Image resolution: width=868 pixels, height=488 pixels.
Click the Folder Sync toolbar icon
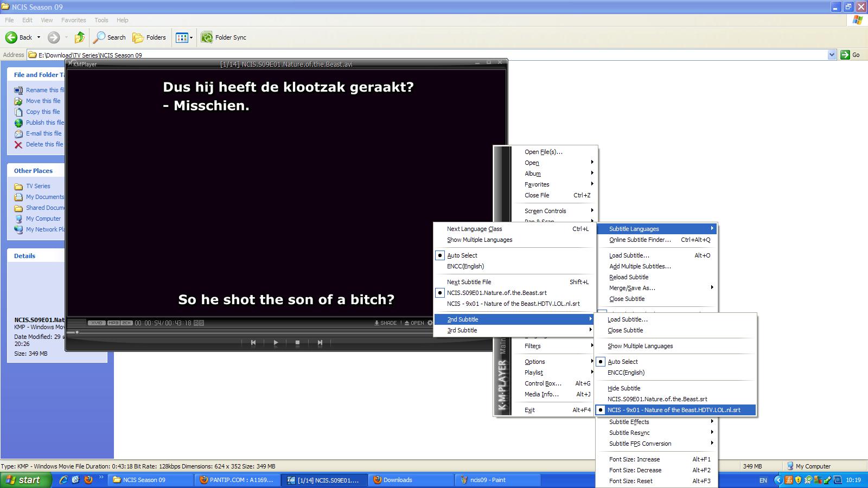tap(207, 37)
